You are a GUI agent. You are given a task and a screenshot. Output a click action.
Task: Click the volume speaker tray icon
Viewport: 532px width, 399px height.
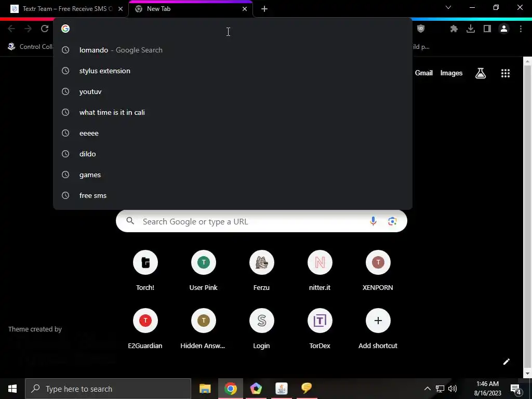click(453, 389)
